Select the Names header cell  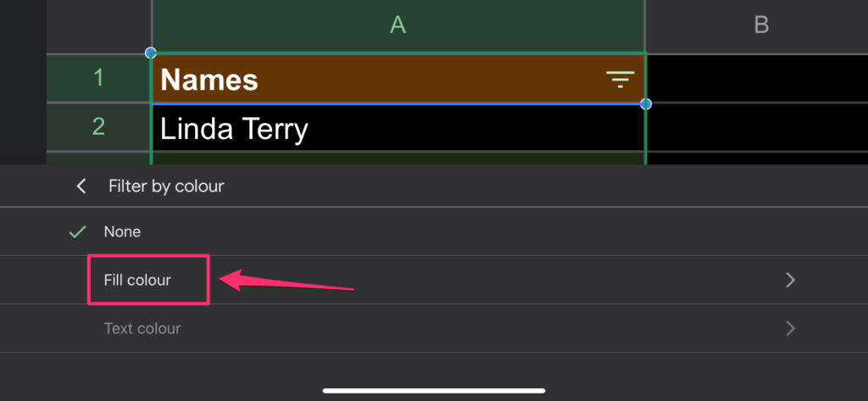coord(398,79)
